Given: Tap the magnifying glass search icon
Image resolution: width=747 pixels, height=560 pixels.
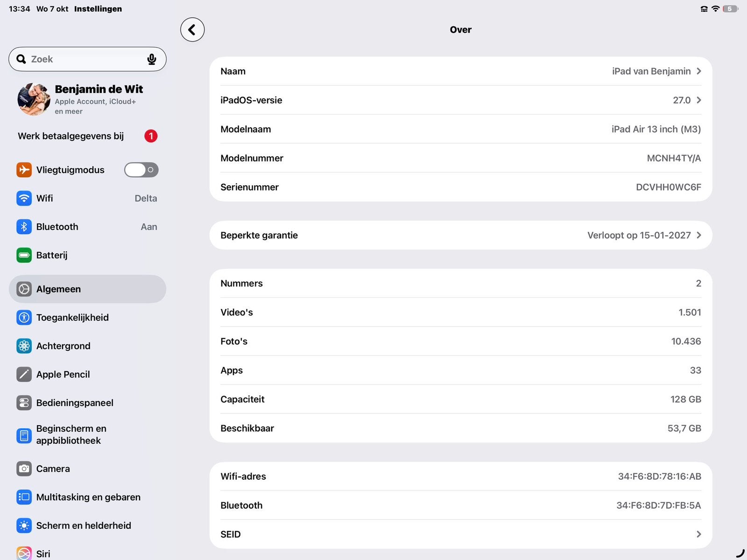Looking at the screenshot, I should (21, 59).
